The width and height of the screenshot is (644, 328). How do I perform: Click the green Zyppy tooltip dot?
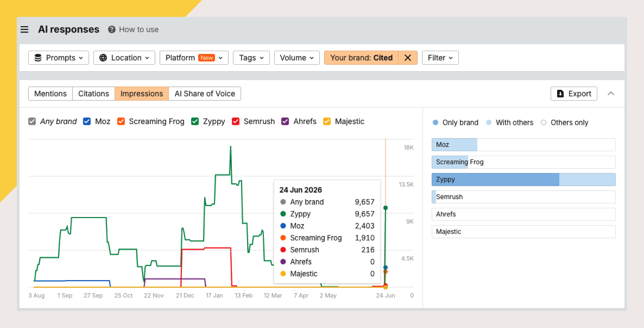[283, 214]
